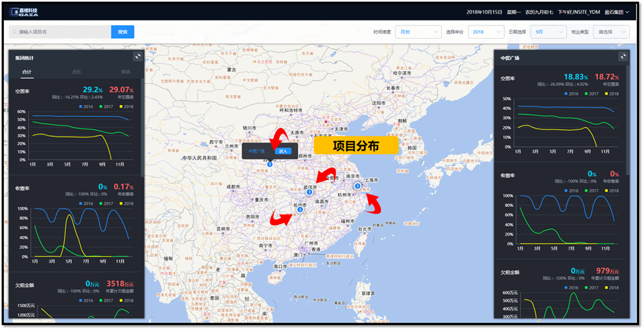Click the map marker near 上海市
This screenshot has width=644, height=330.
[356, 186]
